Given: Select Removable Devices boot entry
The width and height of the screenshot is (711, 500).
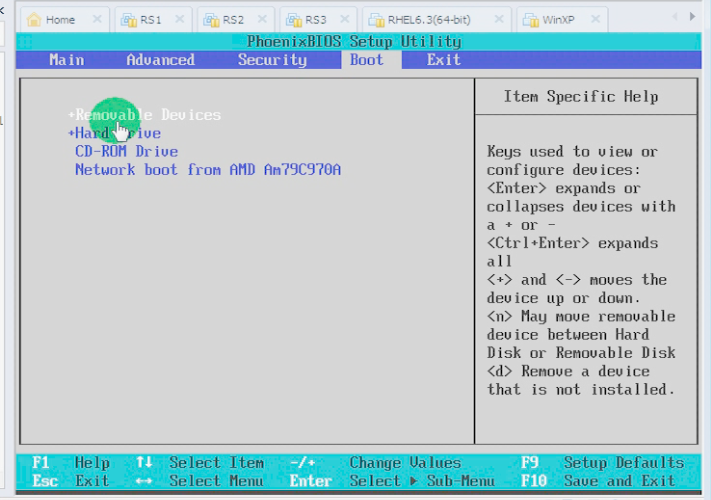Looking at the screenshot, I should point(148,115).
